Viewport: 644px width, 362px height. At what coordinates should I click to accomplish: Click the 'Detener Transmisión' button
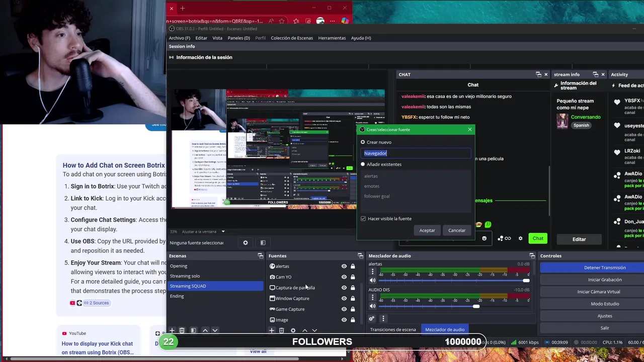[x=605, y=267]
